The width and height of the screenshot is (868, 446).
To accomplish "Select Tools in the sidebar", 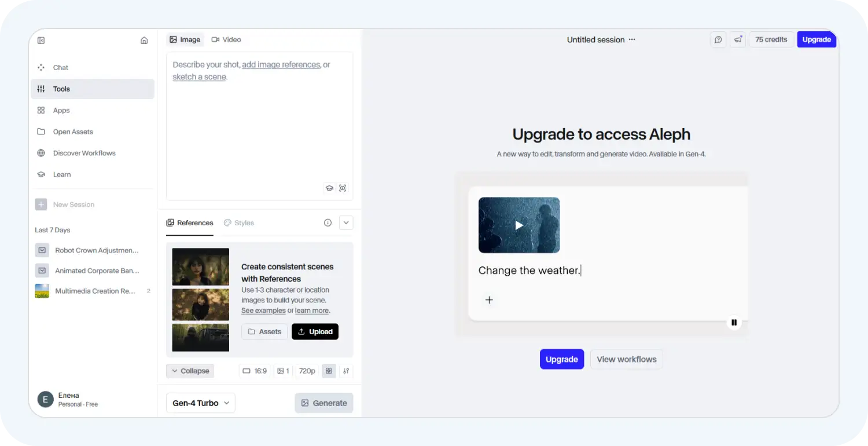I will [93, 89].
